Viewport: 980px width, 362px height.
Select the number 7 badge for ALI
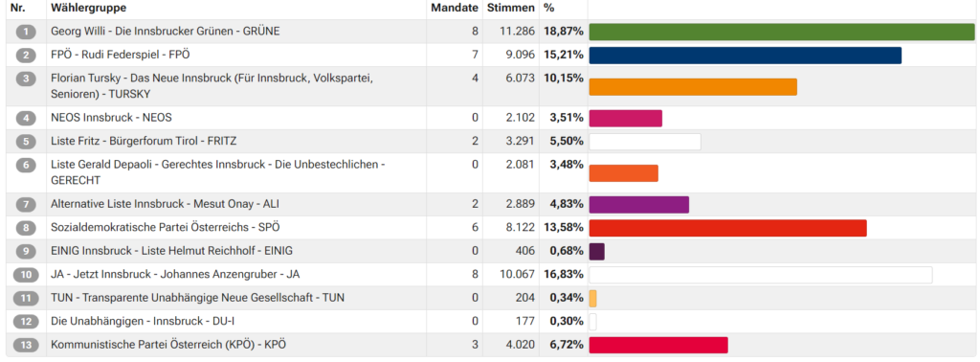(x=26, y=204)
